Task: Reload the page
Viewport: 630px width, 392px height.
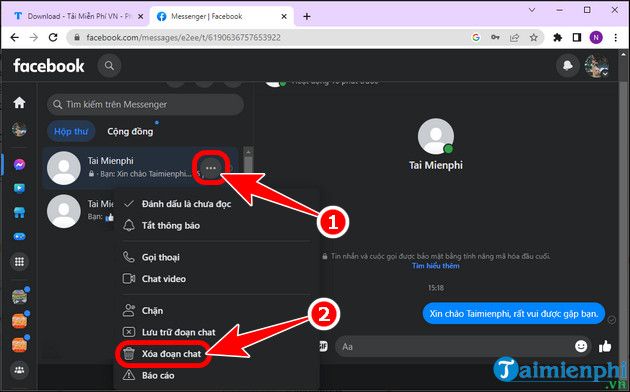Action: tap(53, 38)
